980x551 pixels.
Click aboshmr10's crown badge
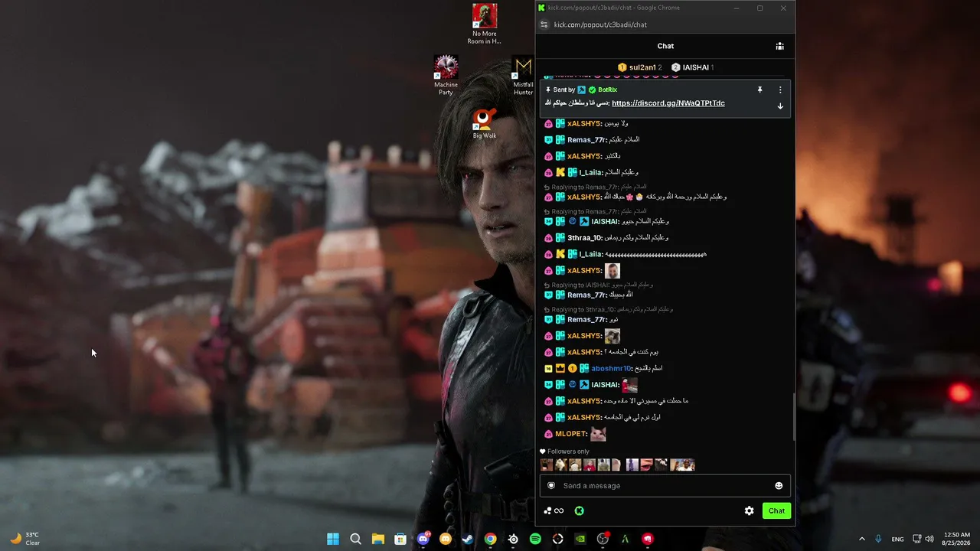(x=560, y=369)
